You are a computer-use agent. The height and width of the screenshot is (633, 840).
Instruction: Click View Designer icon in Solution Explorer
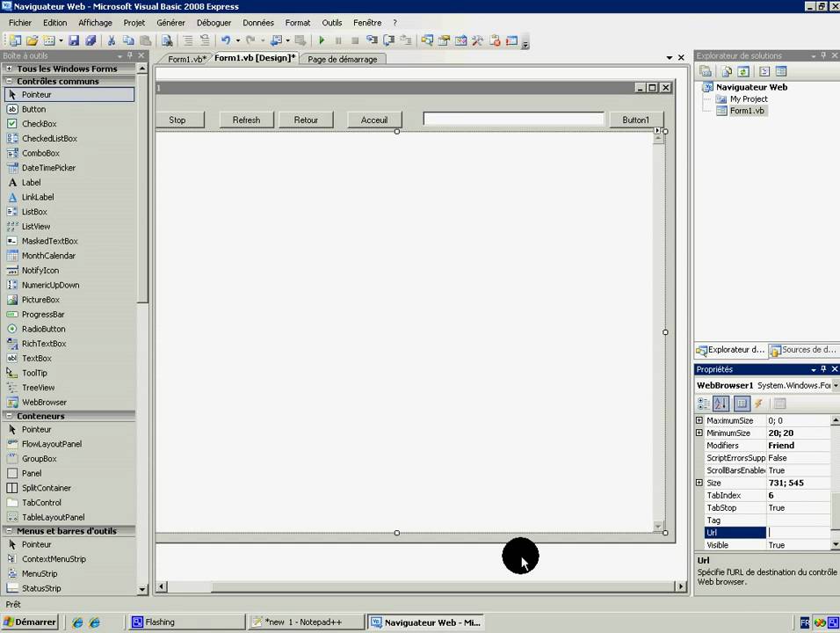pyautogui.click(x=781, y=71)
